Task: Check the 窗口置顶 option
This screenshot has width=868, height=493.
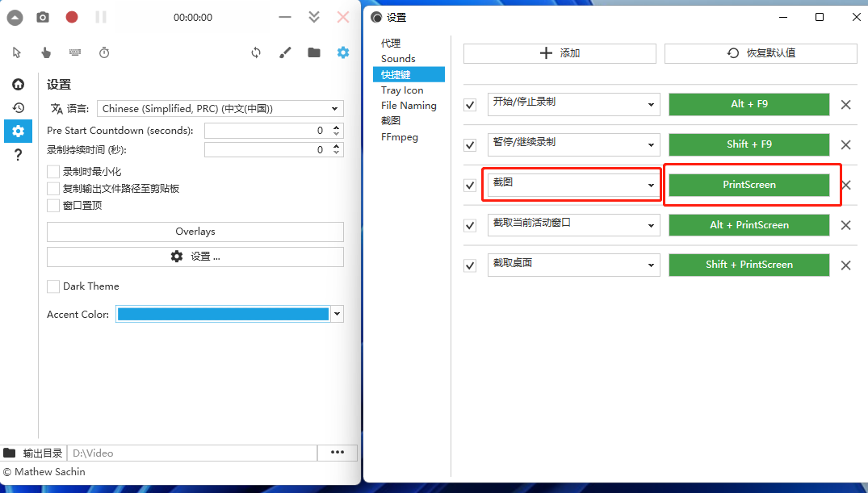Action: [x=53, y=206]
